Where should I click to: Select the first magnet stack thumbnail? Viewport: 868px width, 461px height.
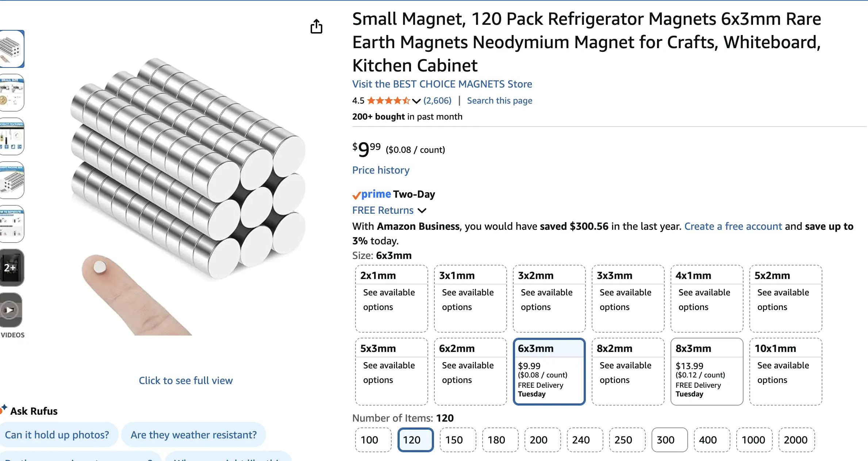point(12,49)
